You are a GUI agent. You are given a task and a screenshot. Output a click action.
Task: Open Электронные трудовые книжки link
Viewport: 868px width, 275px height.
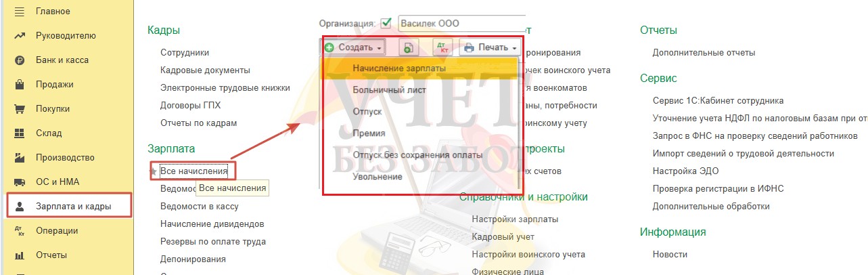225,87
